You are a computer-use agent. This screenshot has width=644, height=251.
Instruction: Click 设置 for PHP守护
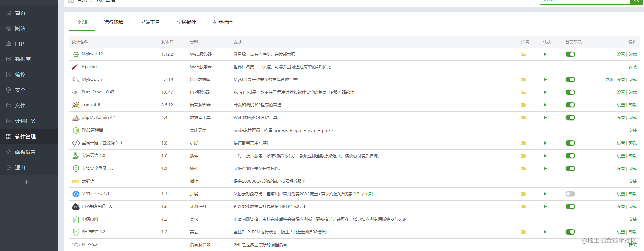(621, 232)
